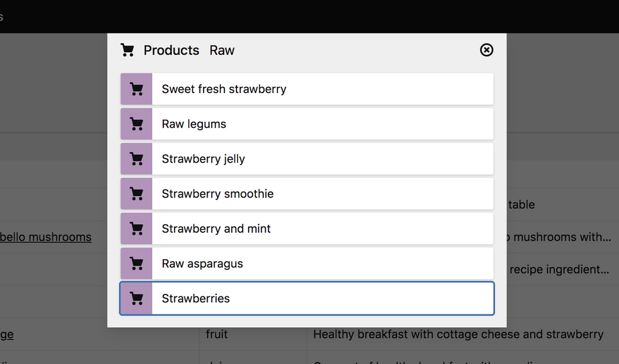Image resolution: width=619 pixels, height=364 pixels.
Task: Choose Raw legums from the list
Action: coord(322,124)
